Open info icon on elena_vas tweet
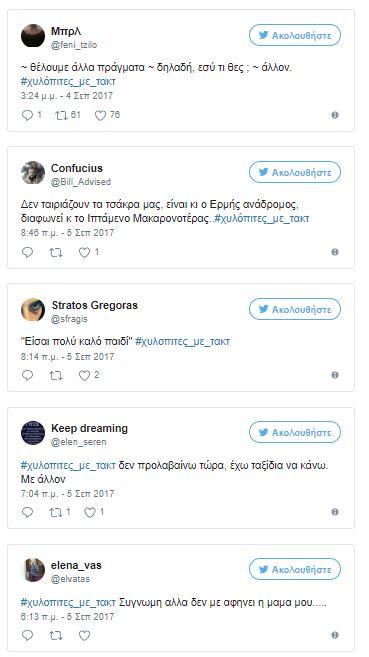Screen dimensions: 369x657 coord(335,635)
